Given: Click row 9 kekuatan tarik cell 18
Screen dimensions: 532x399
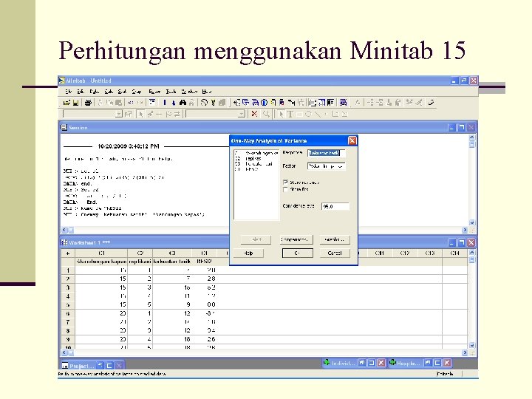Looking at the screenshot, I should click(172, 339).
